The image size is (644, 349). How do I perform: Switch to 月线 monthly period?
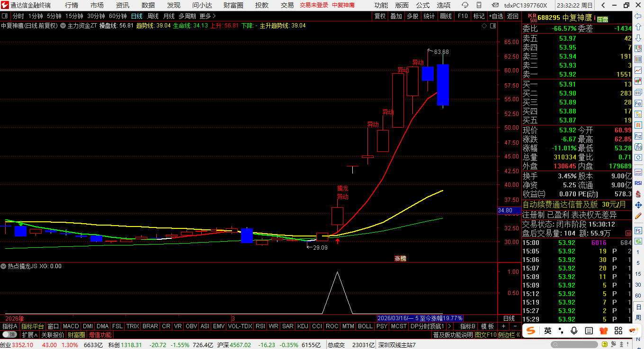(x=169, y=16)
